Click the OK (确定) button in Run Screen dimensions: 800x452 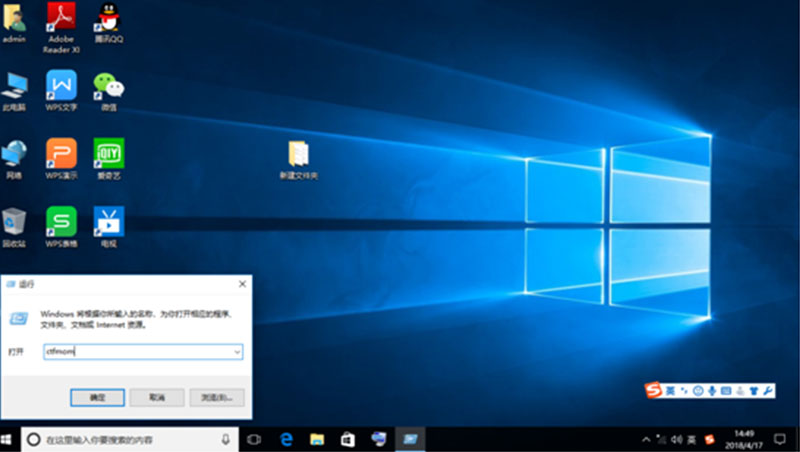pyautogui.click(x=97, y=397)
